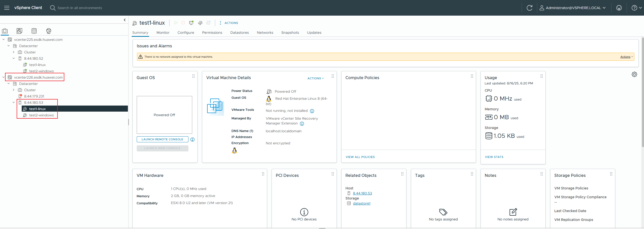Click the search in all environments field
Viewport: 644px width, 229px height.
pyautogui.click(x=80, y=8)
